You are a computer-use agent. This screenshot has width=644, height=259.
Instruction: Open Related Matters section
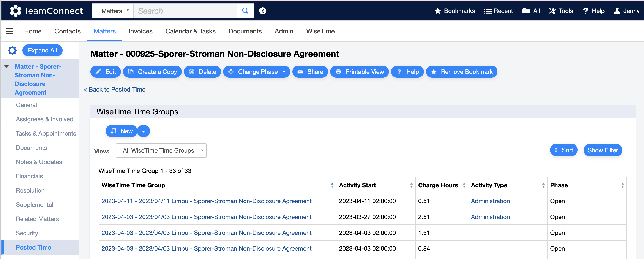coord(37,219)
